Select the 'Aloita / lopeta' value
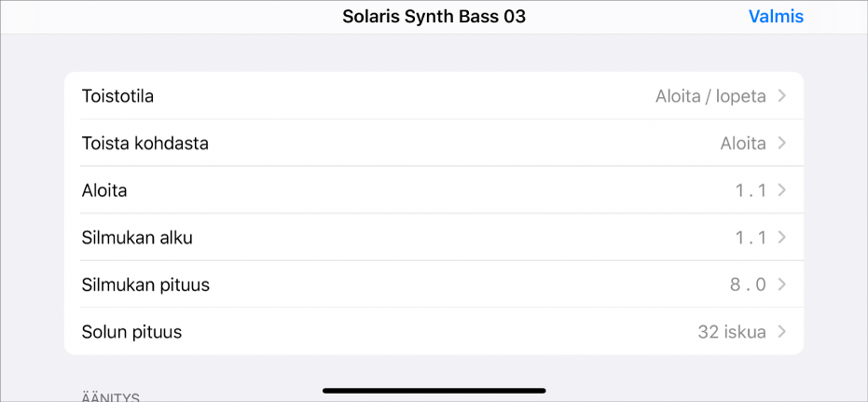The height and width of the screenshot is (402, 868). 710,96
